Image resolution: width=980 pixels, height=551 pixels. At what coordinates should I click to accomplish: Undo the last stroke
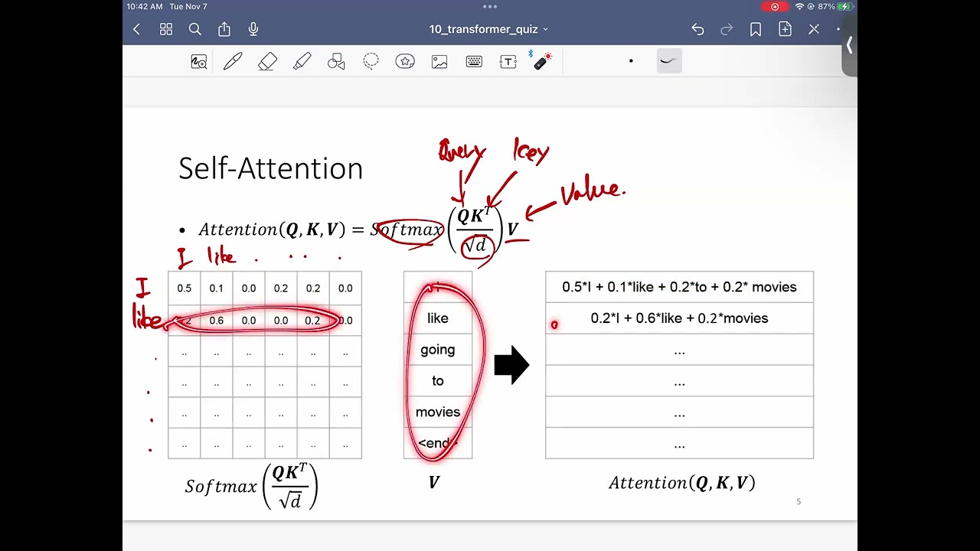coord(697,29)
